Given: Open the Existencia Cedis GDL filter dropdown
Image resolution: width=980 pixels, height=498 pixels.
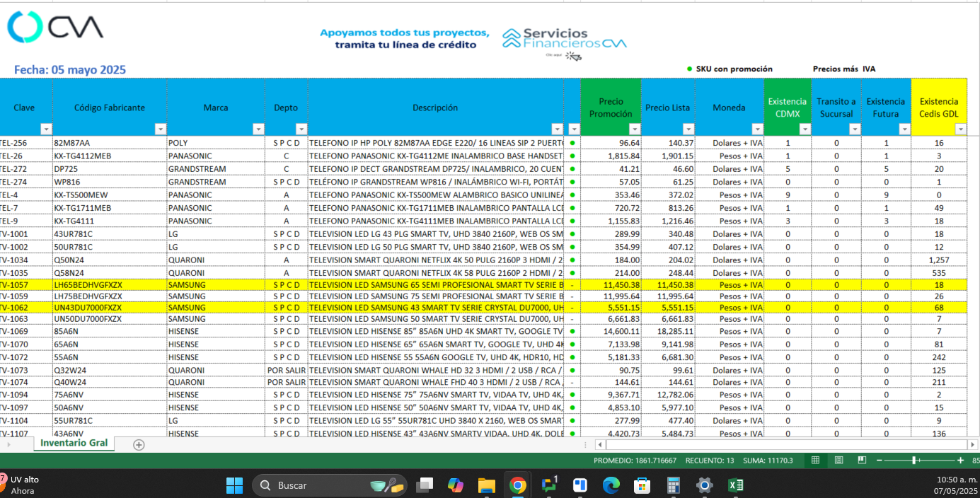Looking at the screenshot, I should coord(960,129).
